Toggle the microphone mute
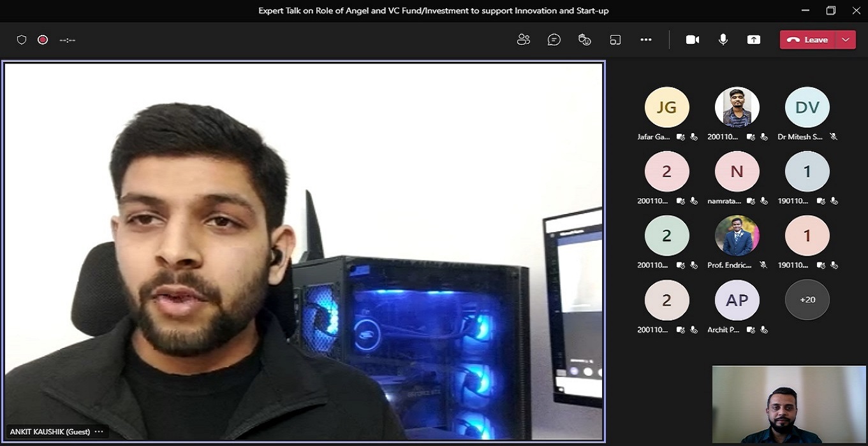Screen dimensions: 868x446 [723, 40]
